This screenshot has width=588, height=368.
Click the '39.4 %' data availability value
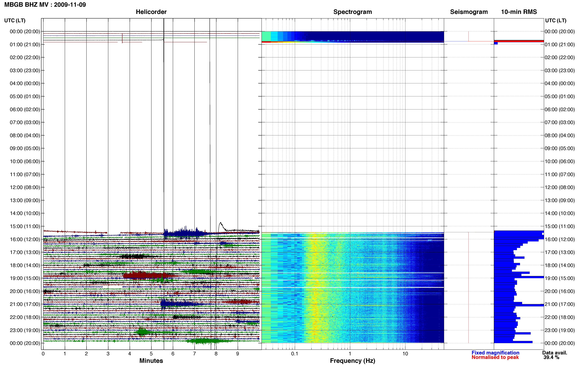[x=552, y=357]
